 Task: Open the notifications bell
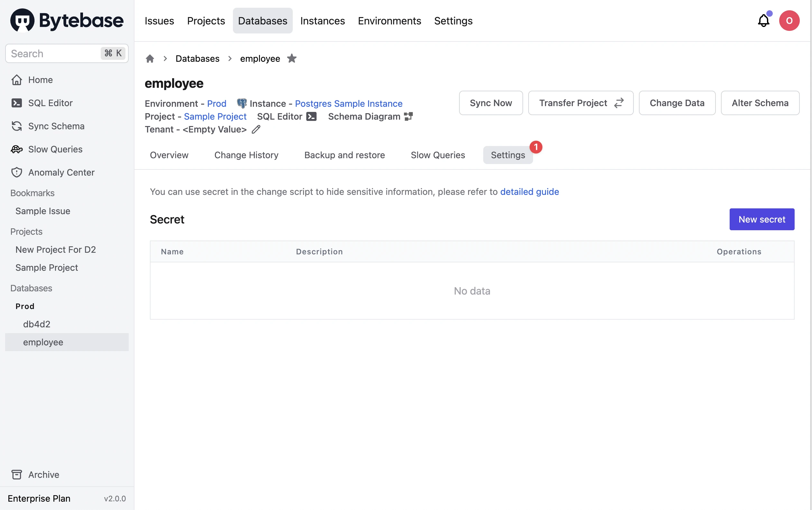click(x=763, y=21)
